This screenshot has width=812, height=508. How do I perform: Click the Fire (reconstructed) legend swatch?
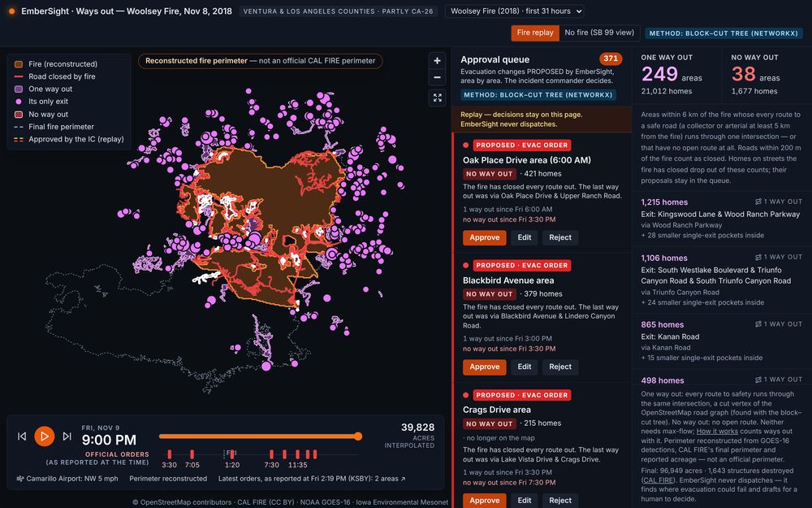(19, 64)
